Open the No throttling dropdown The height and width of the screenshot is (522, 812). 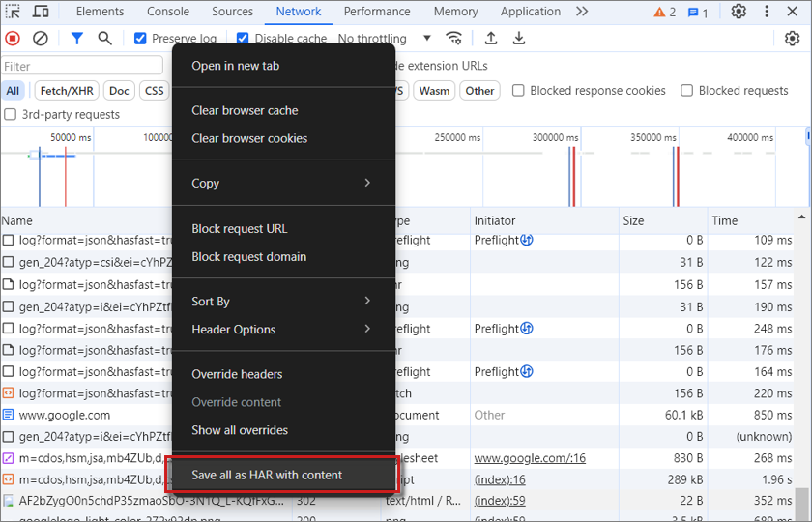point(385,39)
